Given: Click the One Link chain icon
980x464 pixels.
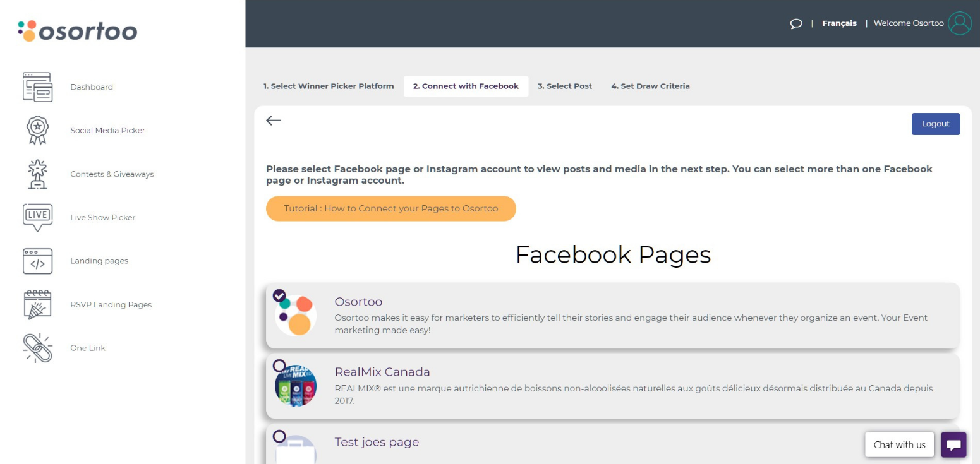Looking at the screenshot, I should pos(38,348).
